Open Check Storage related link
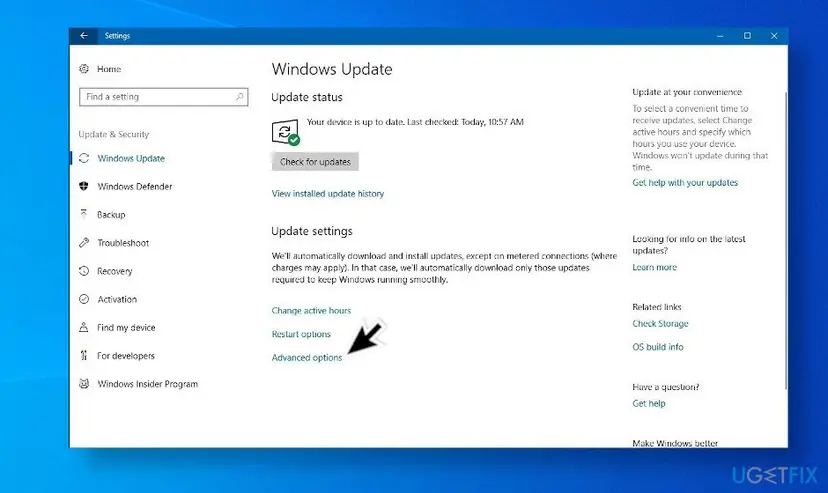 pyautogui.click(x=660, y=324)
